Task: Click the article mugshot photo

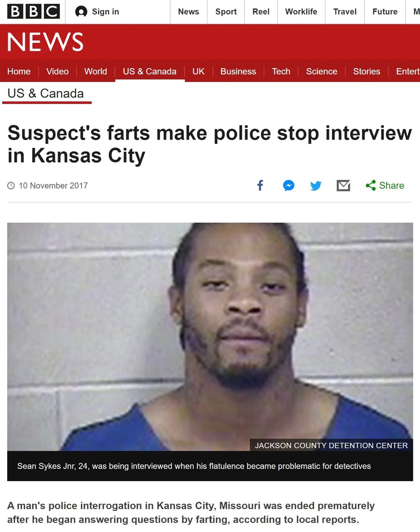Action: click(x=210, y=337)
